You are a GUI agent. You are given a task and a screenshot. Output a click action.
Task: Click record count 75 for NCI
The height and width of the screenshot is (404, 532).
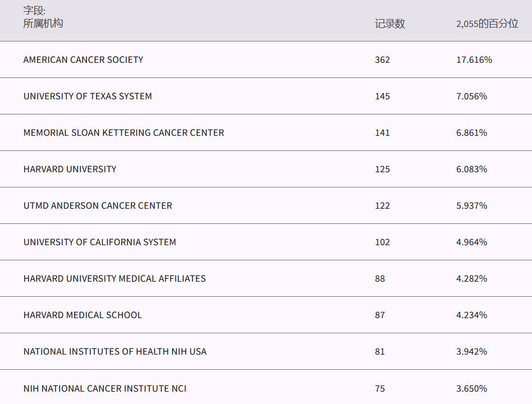[380, 388]
